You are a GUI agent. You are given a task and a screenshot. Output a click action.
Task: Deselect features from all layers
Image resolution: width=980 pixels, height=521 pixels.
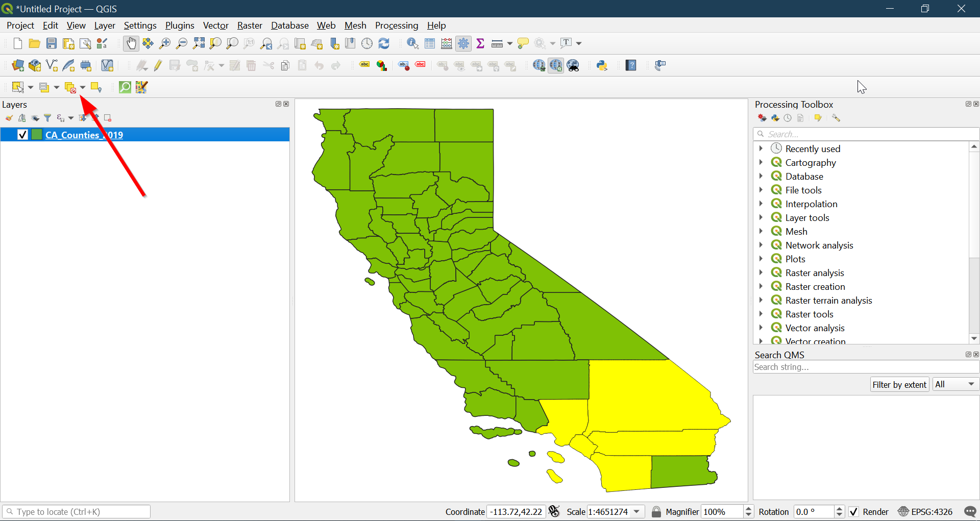pyautogui.click(x=70, y=88)
